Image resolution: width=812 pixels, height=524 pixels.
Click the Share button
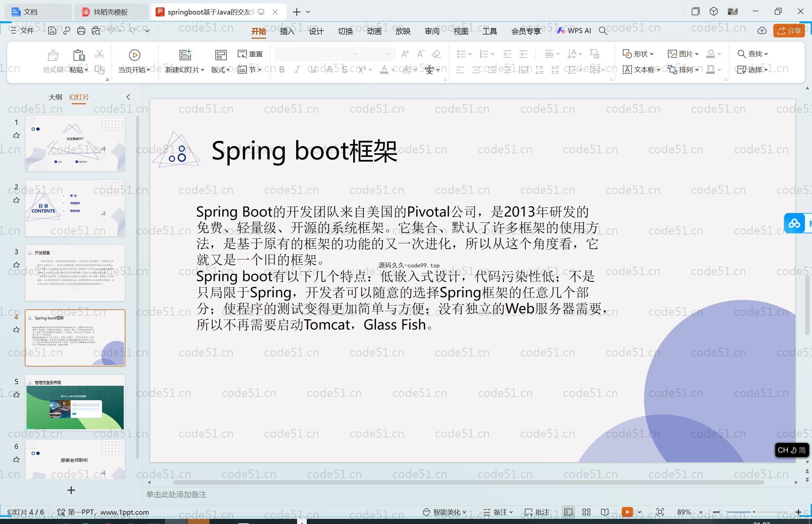[789, 31]
